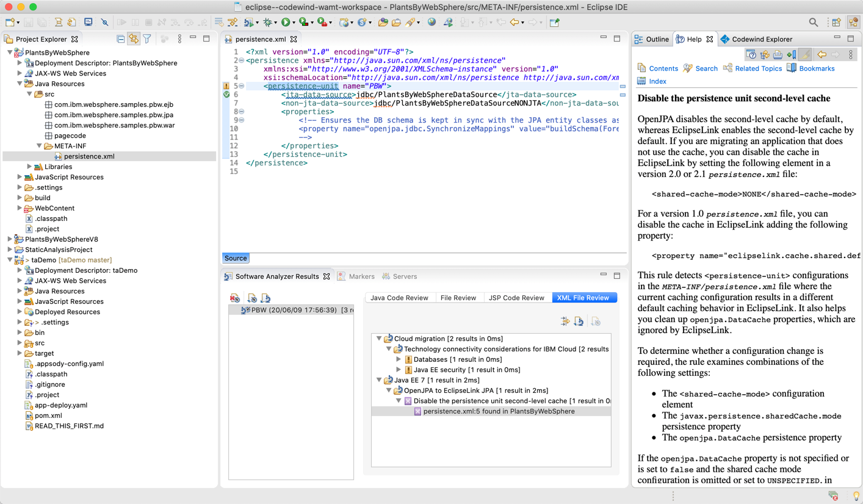The height and width of the screenshot is (504, 863).
Task: Collapse the PlantsByWebSphere project node
Action: tap(10, 52)
